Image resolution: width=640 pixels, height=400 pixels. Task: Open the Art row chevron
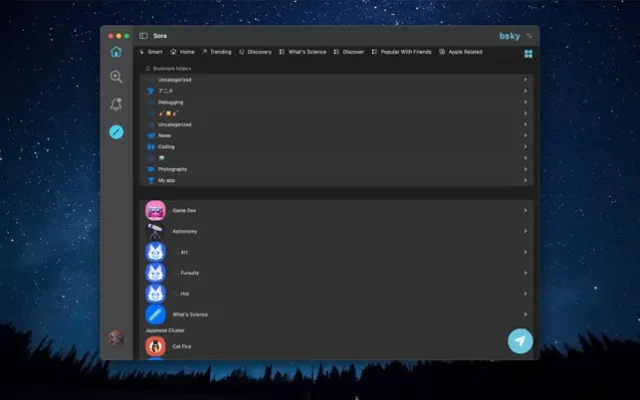pyautogui.click(x=525, y=252)
